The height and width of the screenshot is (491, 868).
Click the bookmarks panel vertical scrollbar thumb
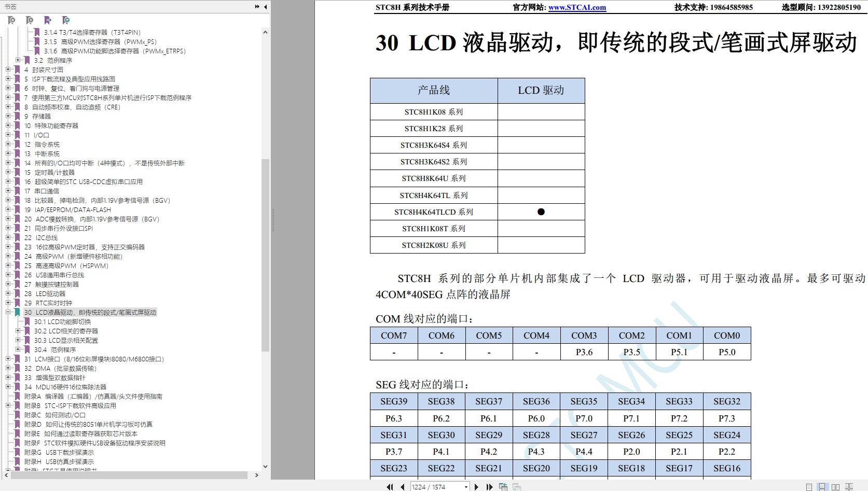point(265,255)
